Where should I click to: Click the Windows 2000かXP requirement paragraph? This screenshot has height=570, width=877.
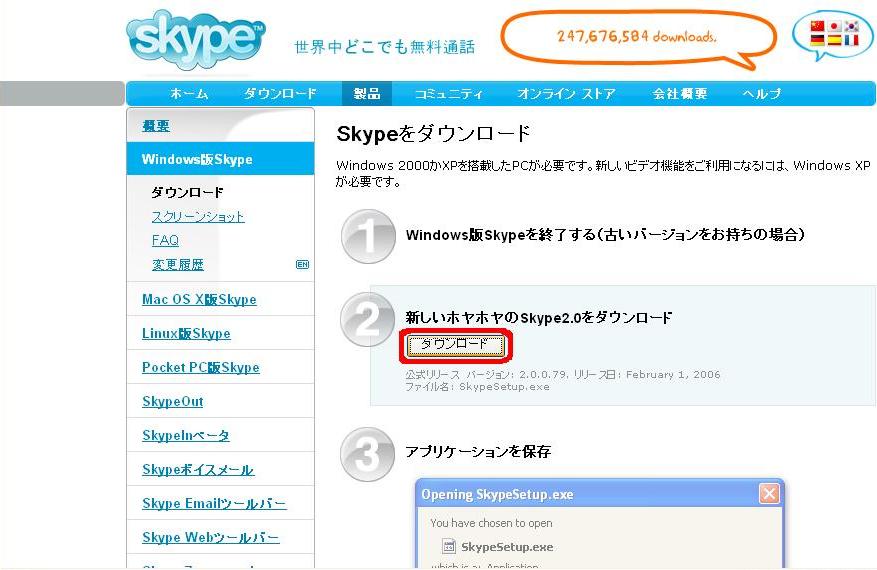coord(603,173)
